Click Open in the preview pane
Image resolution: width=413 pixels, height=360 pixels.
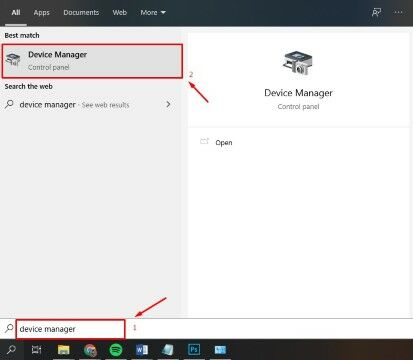(x=224, y=143)
